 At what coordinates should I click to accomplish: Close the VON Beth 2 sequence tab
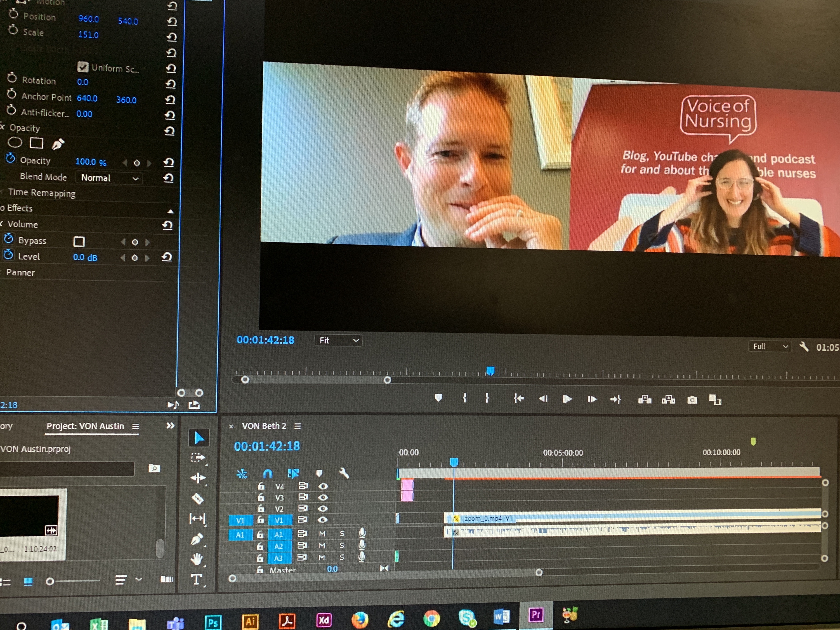(231, 427)
